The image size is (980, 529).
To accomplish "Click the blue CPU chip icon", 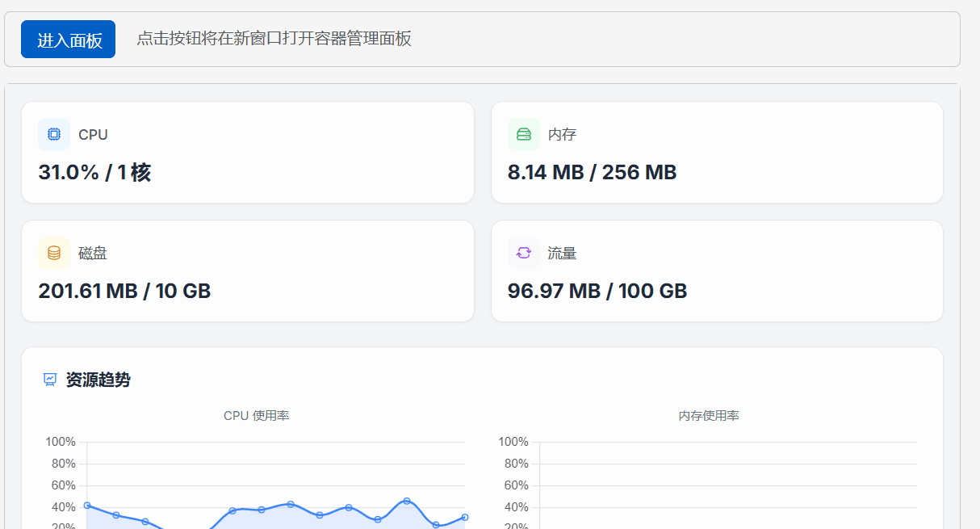I will click(54, 134).
